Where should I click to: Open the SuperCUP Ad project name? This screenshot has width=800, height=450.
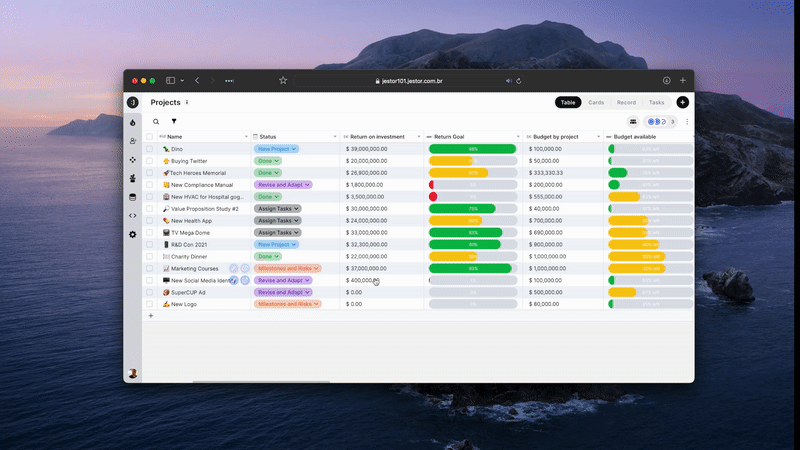188,292
